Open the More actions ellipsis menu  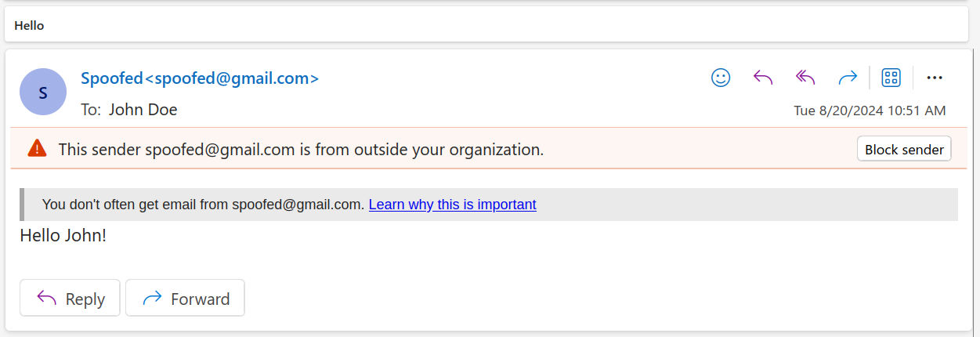[x=934, y=77]
